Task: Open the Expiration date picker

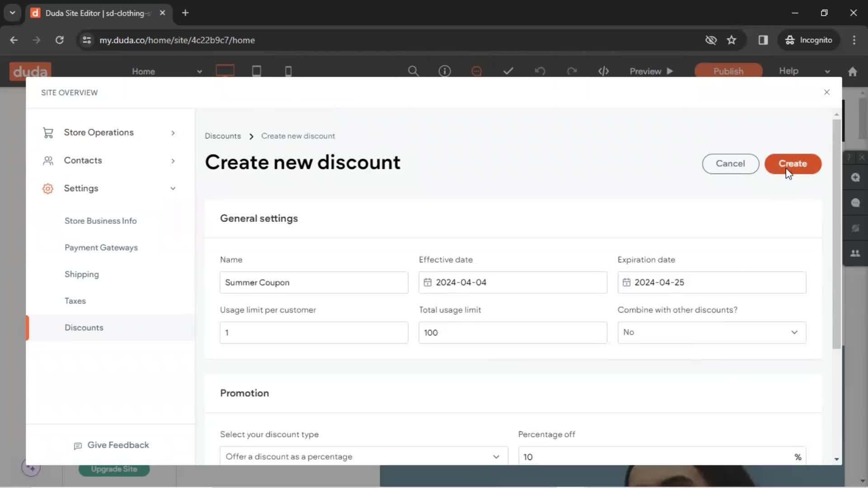Action: pos(712,282)
